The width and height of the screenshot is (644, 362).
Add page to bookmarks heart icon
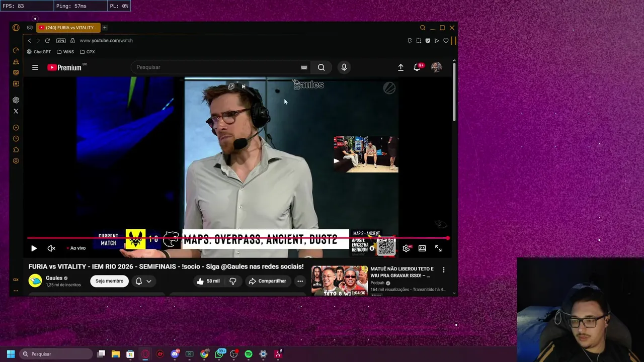[x=446, y=41]
